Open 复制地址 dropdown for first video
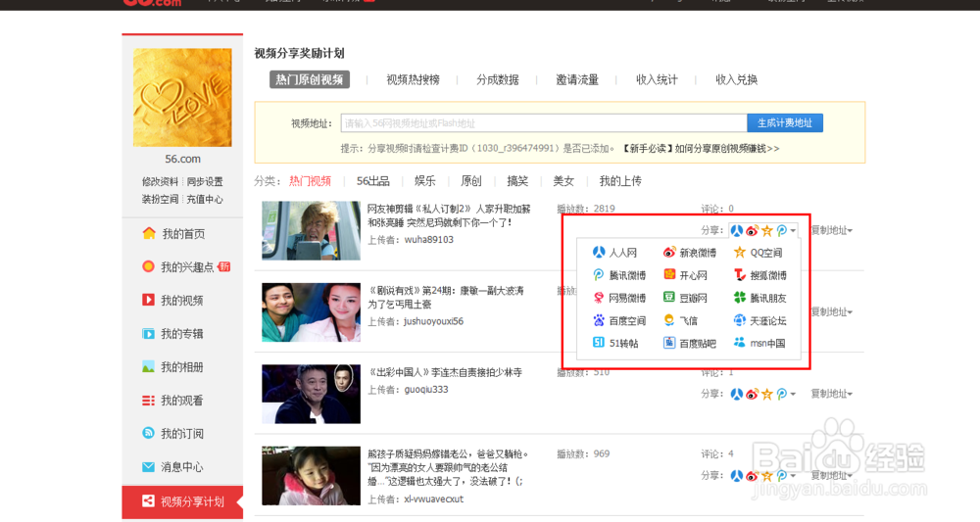The image size is (980, 522). point(832,230)
